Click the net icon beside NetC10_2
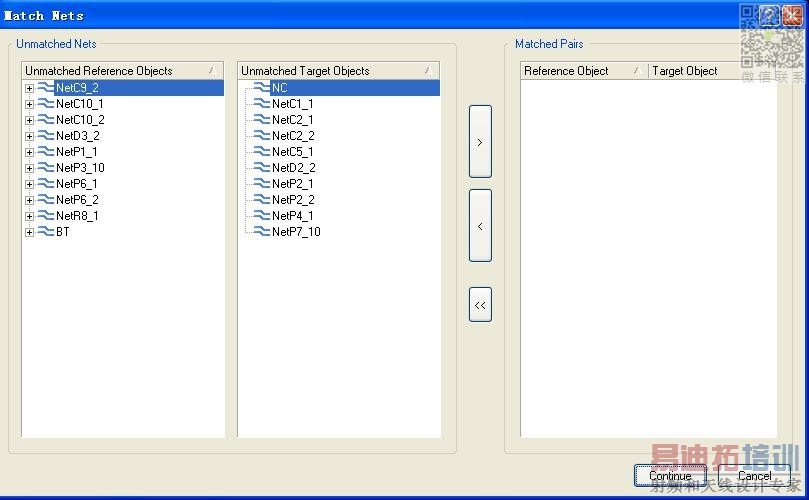The width and height of the screenshot is (809, 500). [46, 119]
